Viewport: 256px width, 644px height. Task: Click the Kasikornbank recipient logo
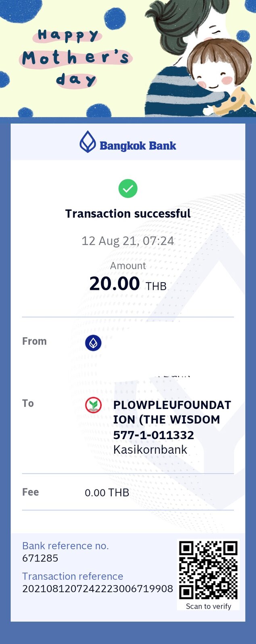coord(93,405)
